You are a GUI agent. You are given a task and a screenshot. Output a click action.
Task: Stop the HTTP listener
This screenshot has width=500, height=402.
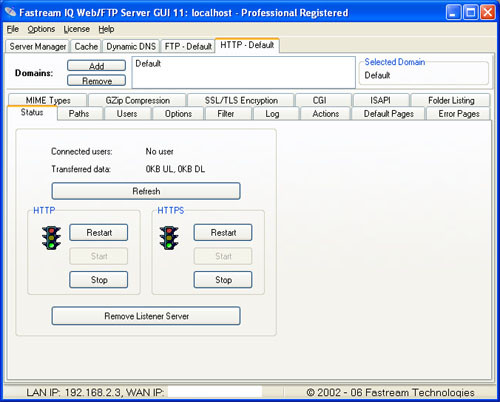tap(99, 280)
